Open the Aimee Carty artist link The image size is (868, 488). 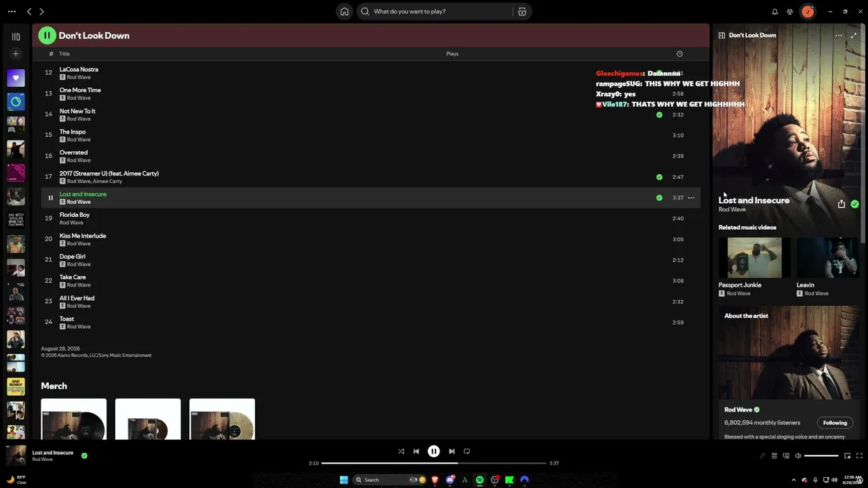(107, 182)
